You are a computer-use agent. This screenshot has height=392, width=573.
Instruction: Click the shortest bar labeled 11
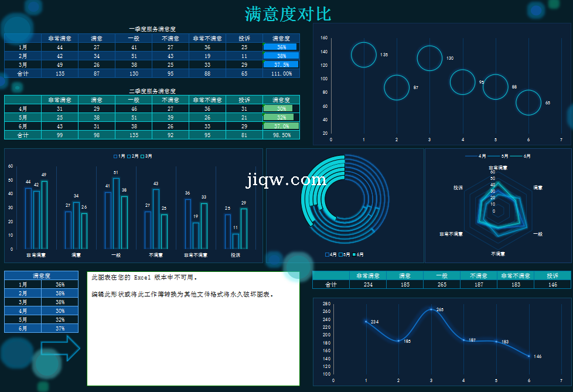point(236,241)
